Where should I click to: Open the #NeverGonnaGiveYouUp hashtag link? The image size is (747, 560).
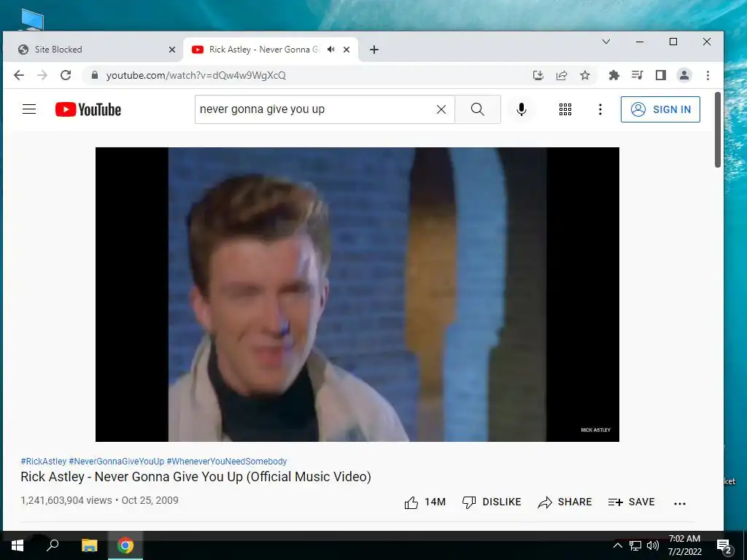pos(116,462)
